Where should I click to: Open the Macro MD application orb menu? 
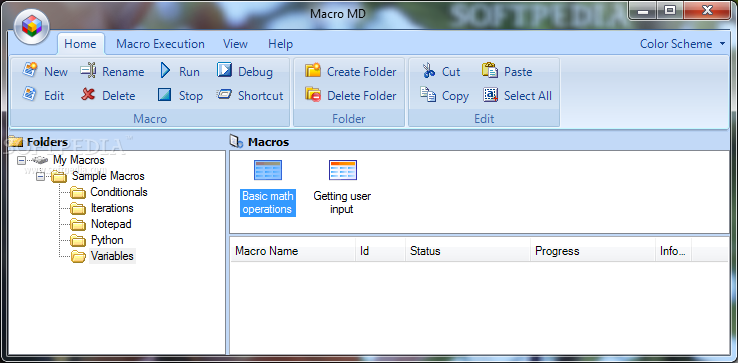coord(32,27)
